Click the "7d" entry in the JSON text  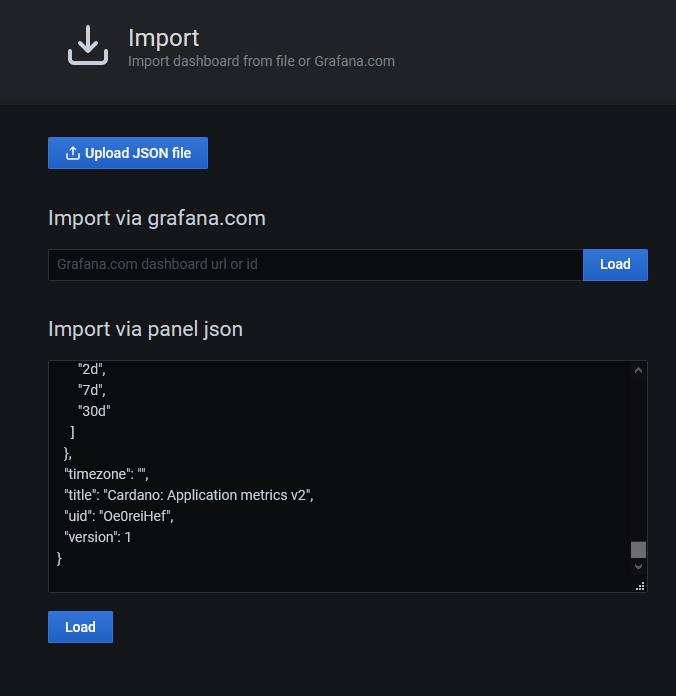click(x=92, y=390)
